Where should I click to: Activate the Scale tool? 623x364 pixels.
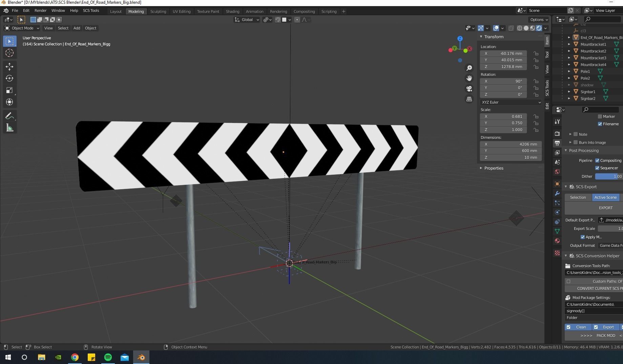9,90
